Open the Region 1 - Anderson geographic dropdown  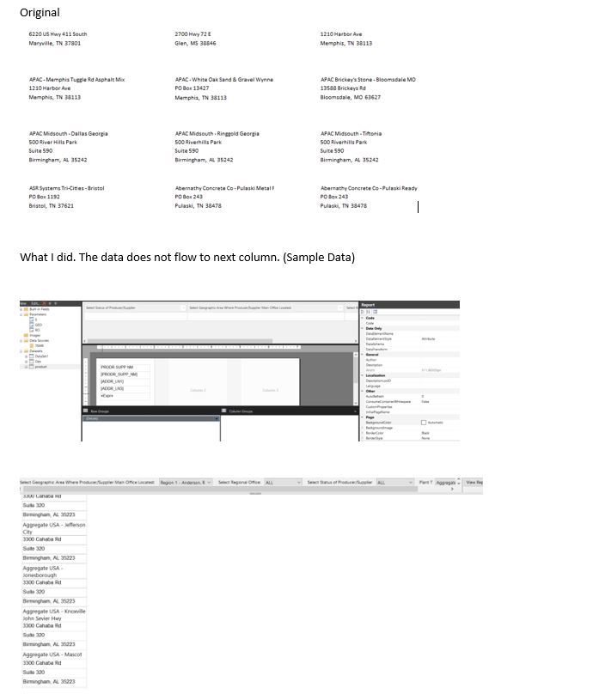click(x=186, y=482)
